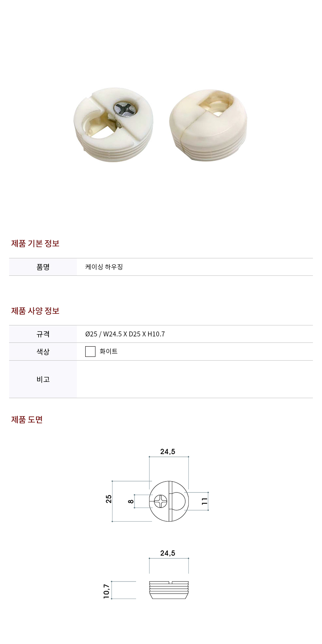Click the empty 비고 remarks cell

click(195, 379)
